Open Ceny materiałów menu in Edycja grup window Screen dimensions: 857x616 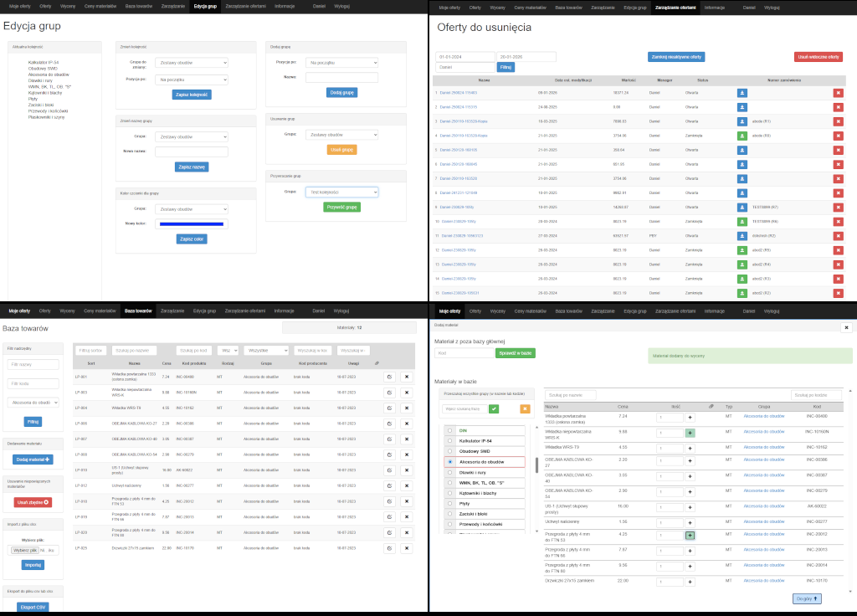click(x=100, y=7)
